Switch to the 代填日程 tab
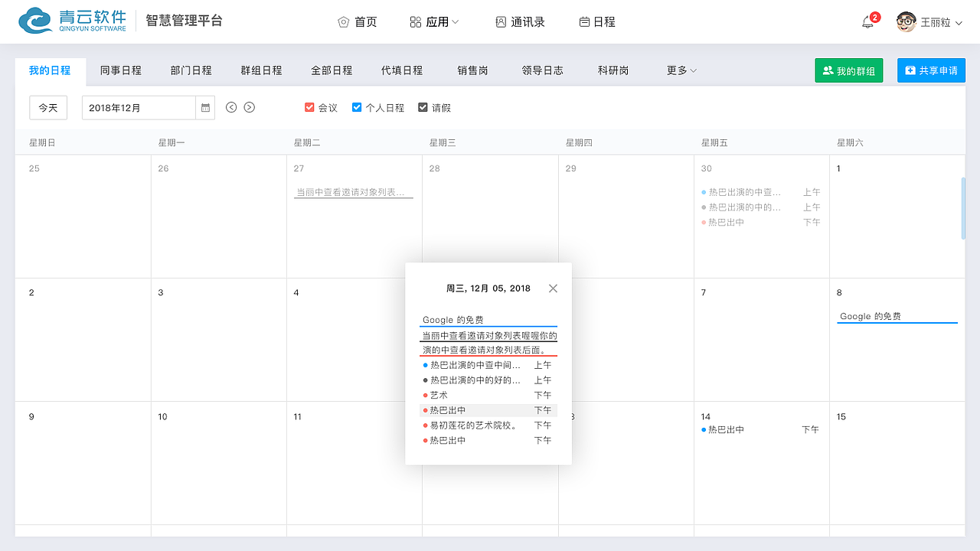Viewport: 980px width, 551px height. [403, 70]
